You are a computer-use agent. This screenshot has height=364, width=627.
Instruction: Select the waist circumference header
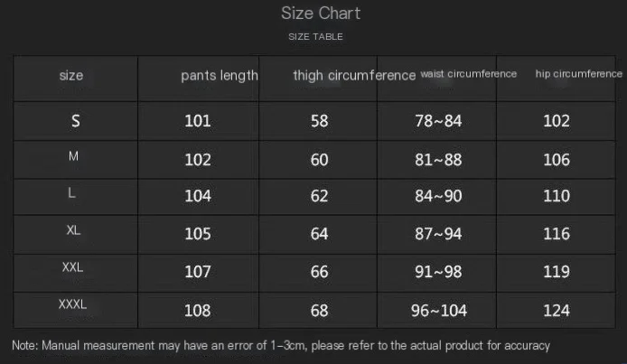tap(469, 74)
